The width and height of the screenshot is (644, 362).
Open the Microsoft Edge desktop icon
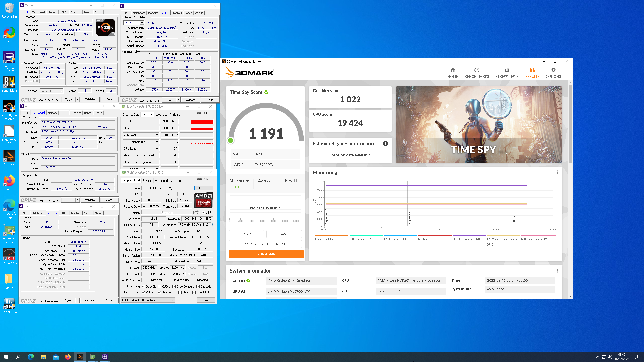[x=9, y=209]
